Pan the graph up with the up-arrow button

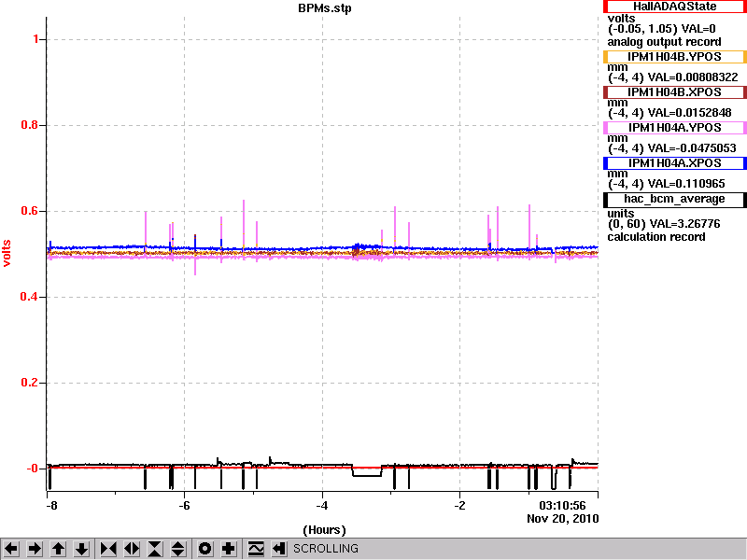pos(59,549)
